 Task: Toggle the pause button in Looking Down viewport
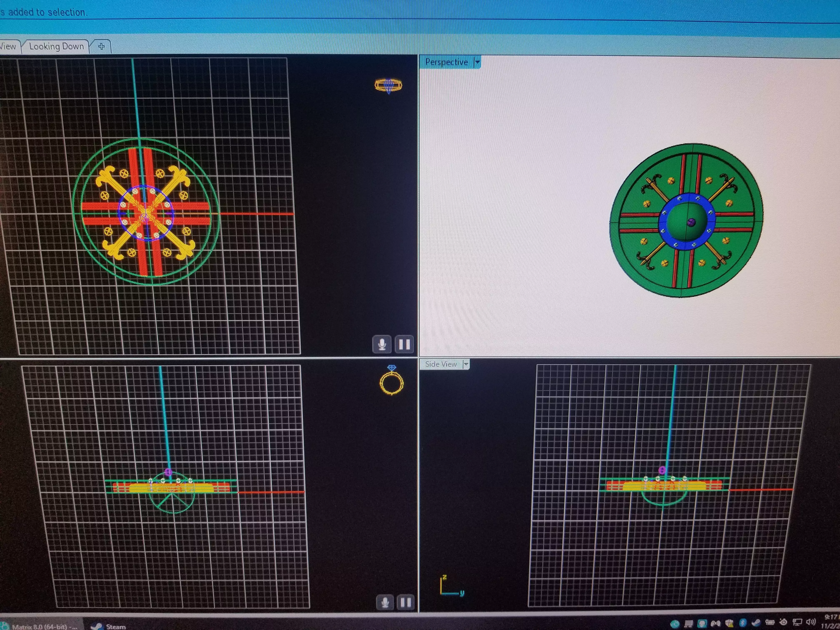click(404, 344)
